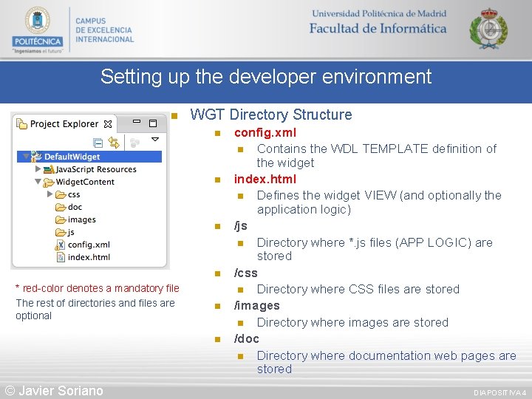Click 'Directory where documentation web pages' text
Screen dimensions: 532x399
tap(386, 362)
